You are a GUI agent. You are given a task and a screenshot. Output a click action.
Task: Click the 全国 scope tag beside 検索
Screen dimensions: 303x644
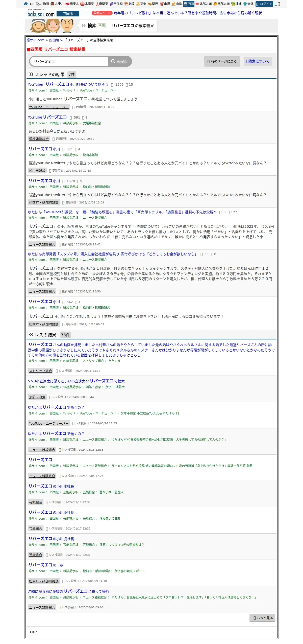pyautogui.click(x=102, y=26)
